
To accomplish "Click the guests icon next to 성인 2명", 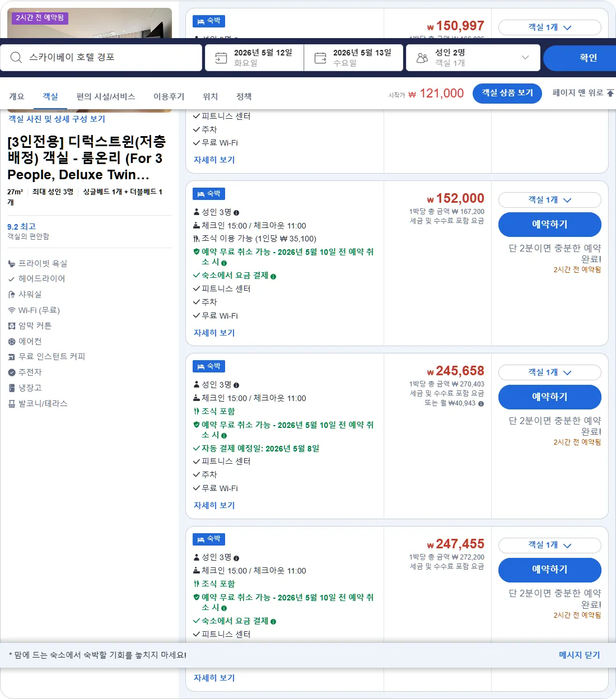I will click(422, 58).
